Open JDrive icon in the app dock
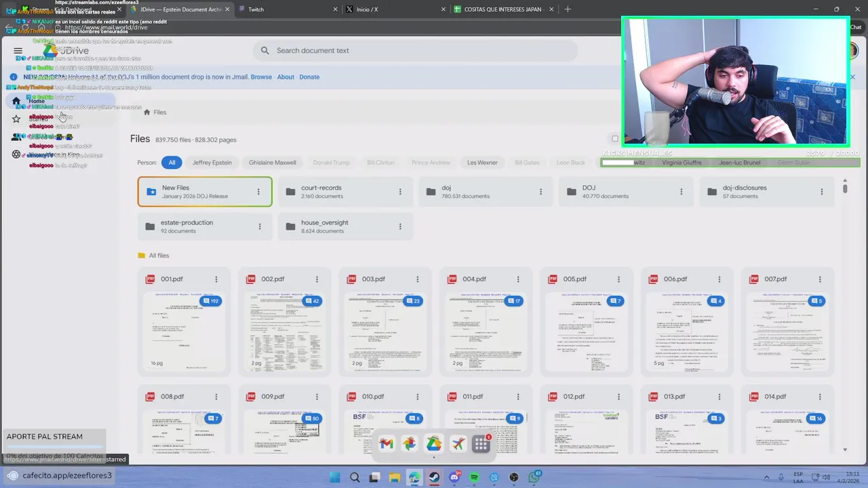The height and width of the screenshot is (488, 868). [434, 444]
